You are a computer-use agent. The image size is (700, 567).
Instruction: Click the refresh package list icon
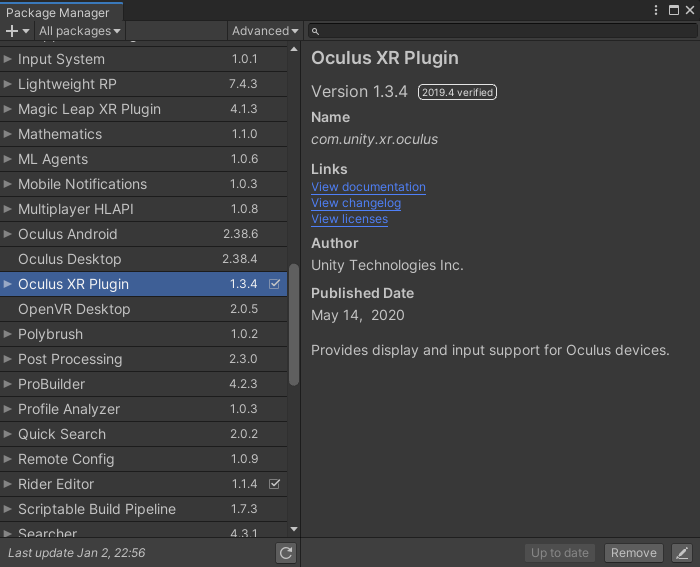(286, 553)
